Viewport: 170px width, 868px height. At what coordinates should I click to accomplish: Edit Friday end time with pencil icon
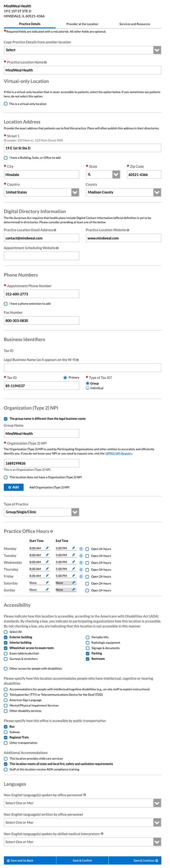coord(73,576)
